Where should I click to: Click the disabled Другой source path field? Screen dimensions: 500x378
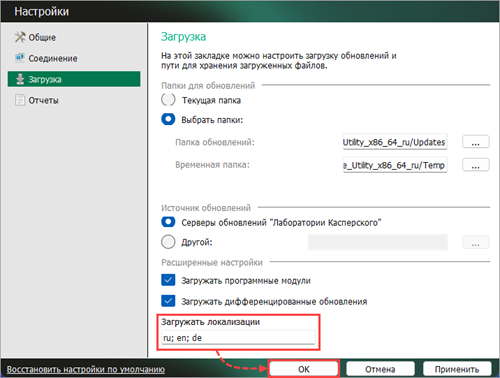click(378, 242)
